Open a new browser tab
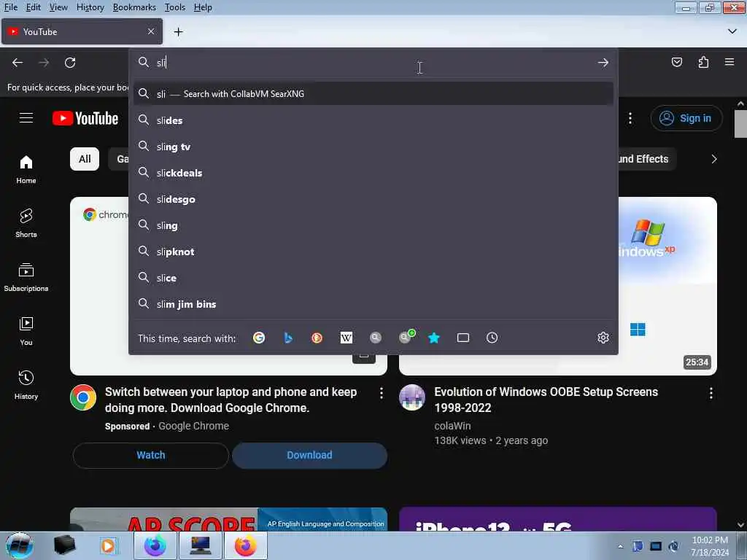This screenshot has height=560, width=747. (179, 32)
